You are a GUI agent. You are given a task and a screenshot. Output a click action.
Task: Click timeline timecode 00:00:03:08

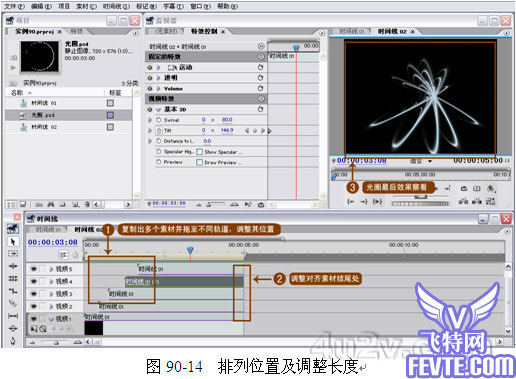(x=53, y=242)
